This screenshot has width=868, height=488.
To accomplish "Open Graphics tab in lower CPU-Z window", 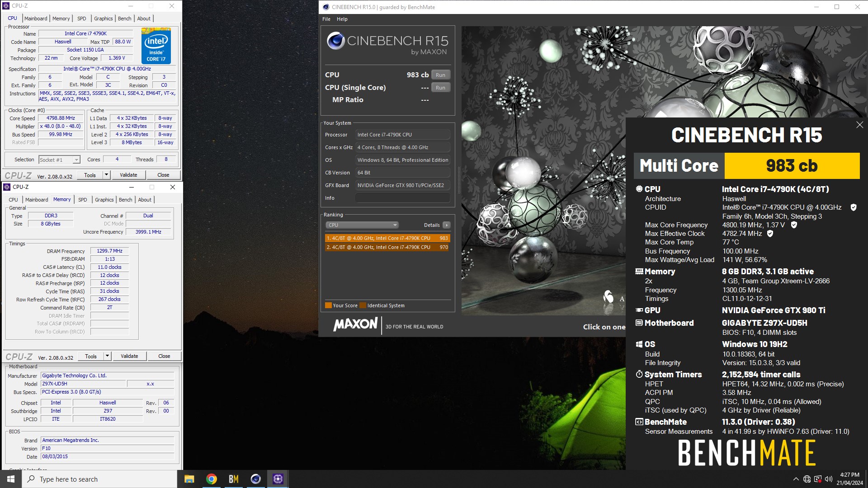I will 104,200.
